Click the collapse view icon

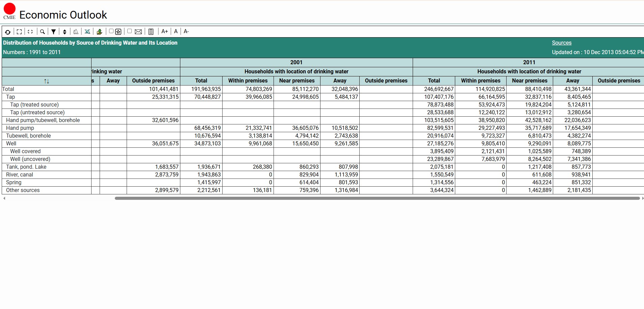pyautogui.click(x=30, y=32)
